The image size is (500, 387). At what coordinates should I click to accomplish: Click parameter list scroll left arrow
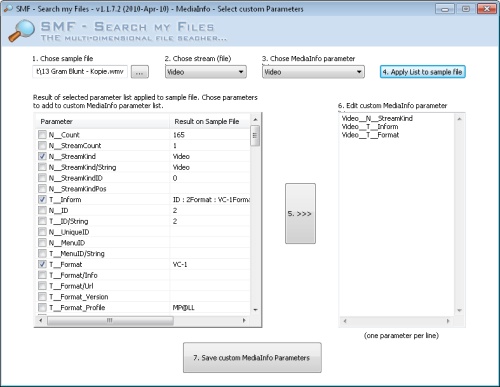pyautogui.click(x=41, y=320)
